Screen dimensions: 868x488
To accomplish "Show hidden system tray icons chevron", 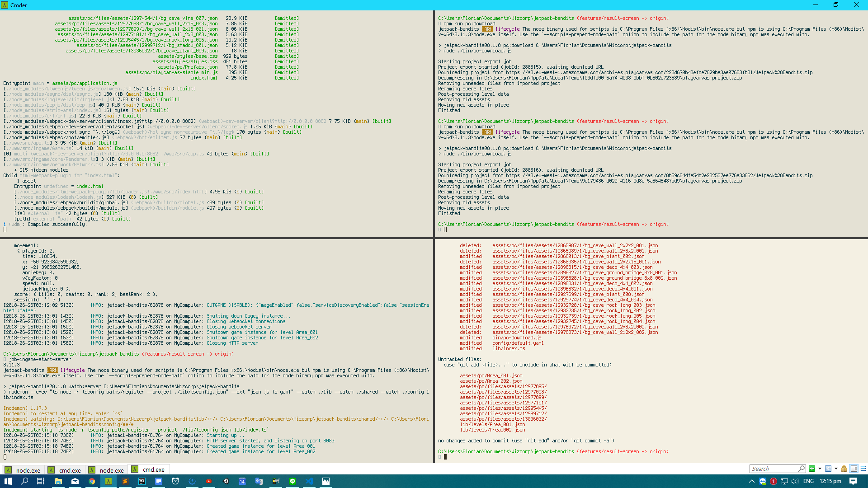I will click(x=751, y=481).
